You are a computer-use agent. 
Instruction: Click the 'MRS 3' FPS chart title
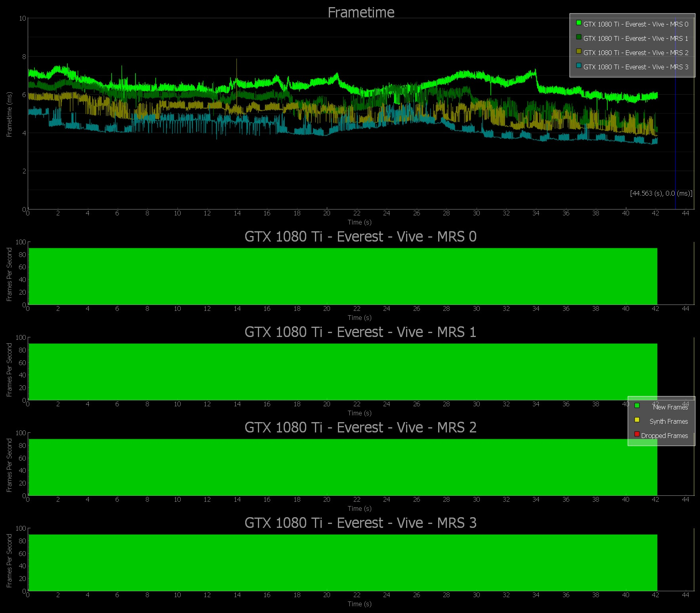[360, 523]
